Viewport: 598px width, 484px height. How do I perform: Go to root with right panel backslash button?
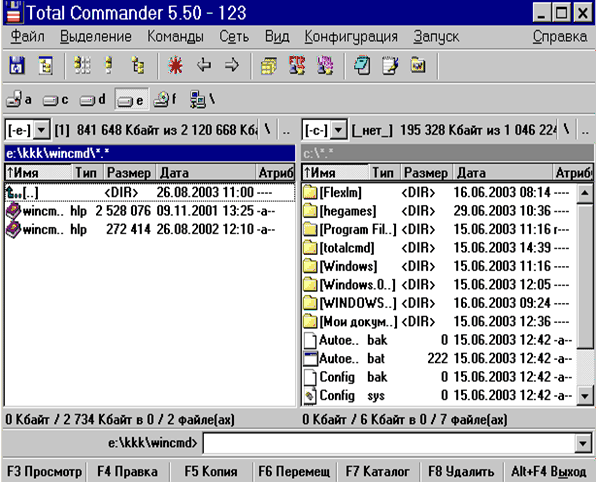coord(567,130)
